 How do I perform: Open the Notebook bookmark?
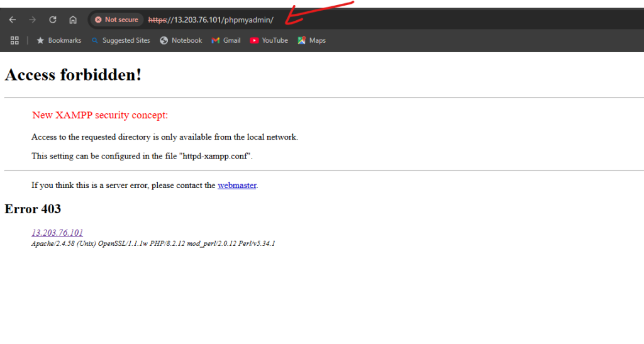(x=181, y=40)
